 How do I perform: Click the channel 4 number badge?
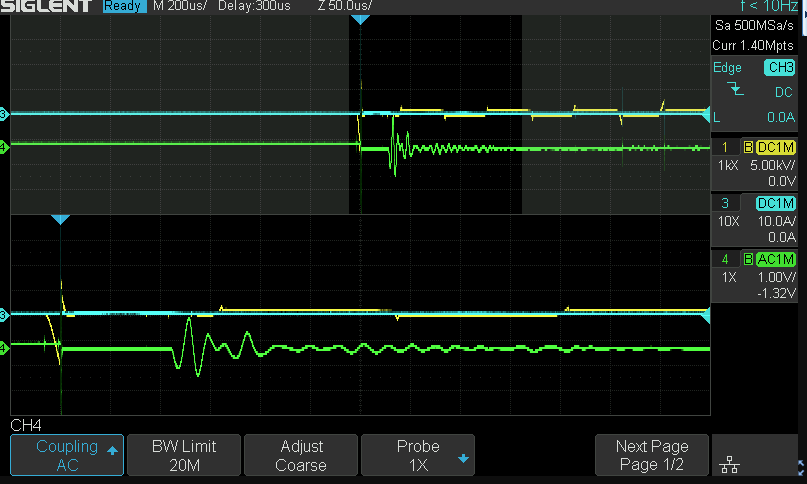(725, 259)
